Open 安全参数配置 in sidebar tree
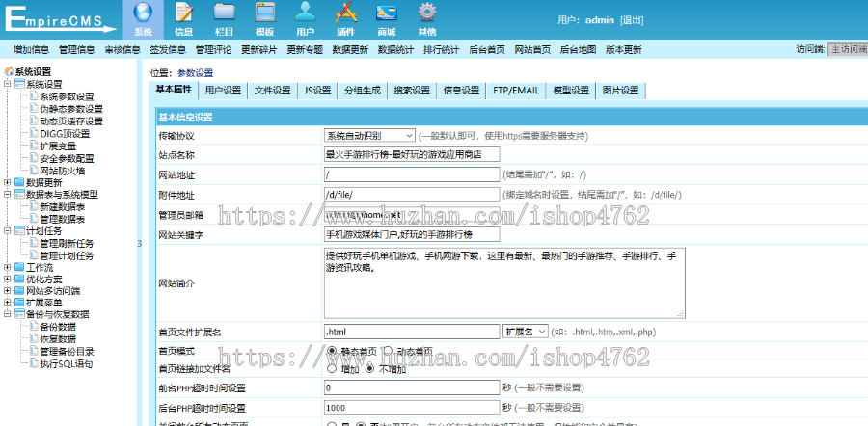 [67, 158]
